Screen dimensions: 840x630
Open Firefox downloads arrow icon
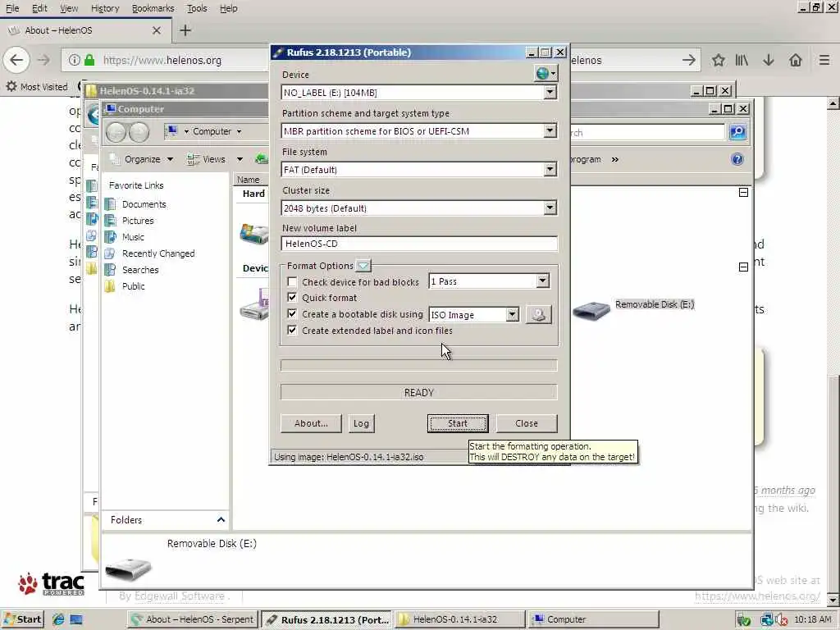click(x=769, y=60)
